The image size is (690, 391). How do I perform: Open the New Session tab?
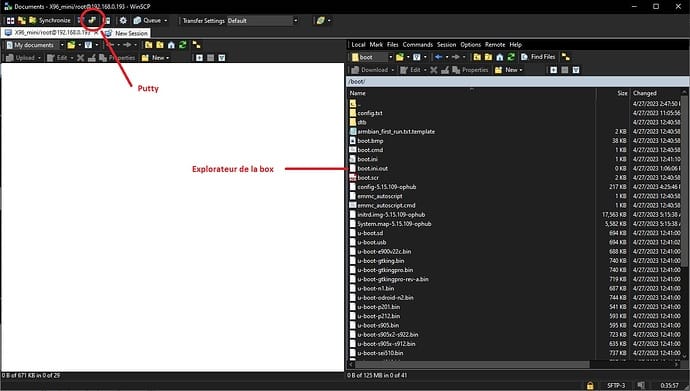126,33
